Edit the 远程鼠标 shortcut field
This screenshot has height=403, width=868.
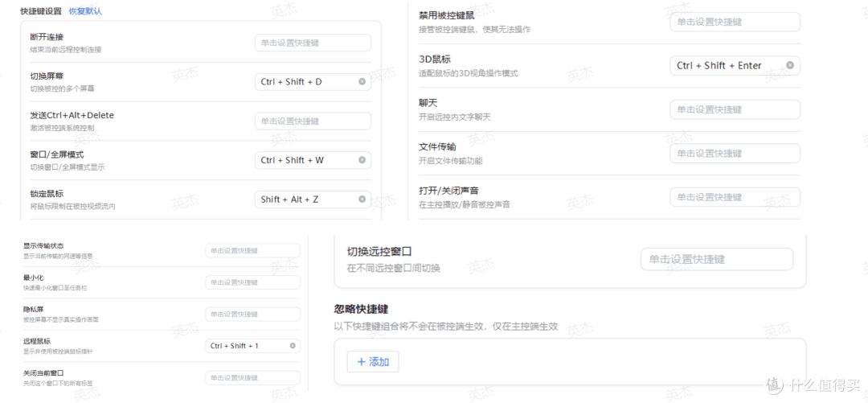[253, 346]
